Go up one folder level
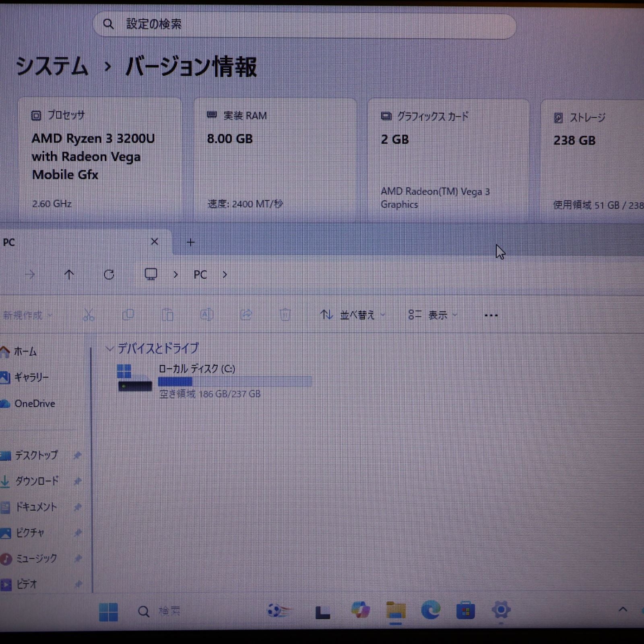644x644 pixels. [x=69, y=275]
